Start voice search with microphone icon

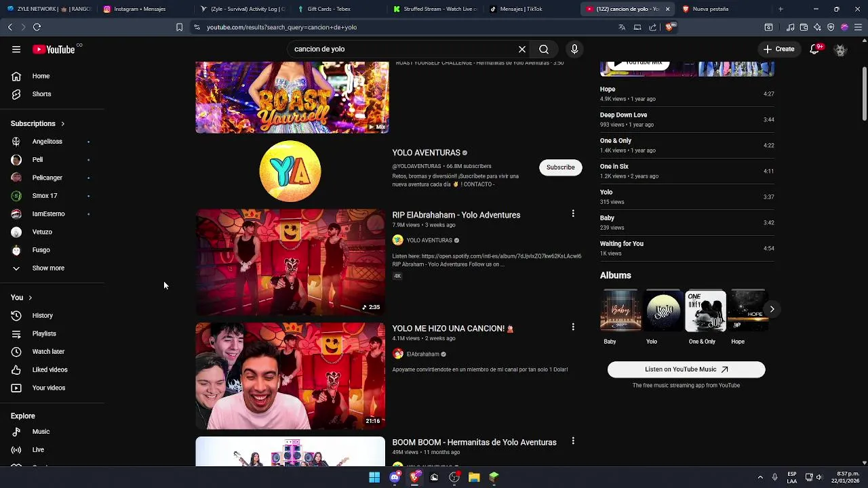574,49
